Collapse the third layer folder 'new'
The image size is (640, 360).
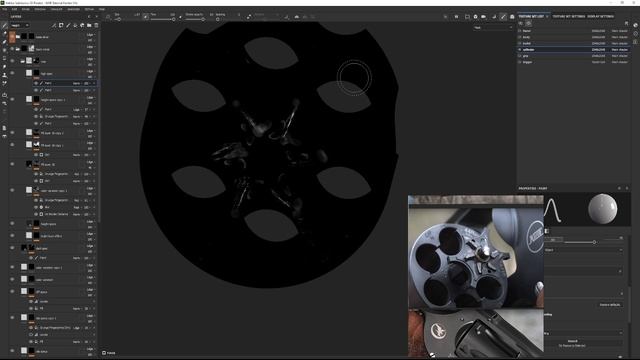(x=23, y=62)
